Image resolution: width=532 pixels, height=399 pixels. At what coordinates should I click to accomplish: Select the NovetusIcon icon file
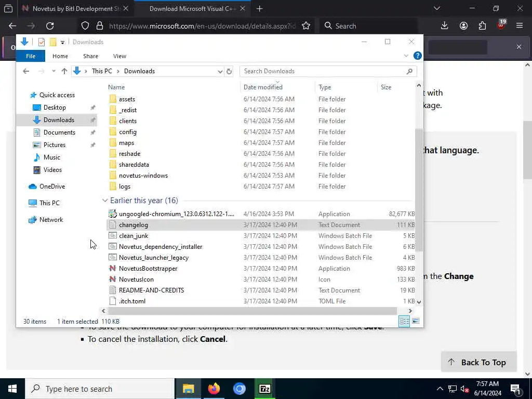pos(136,279)
